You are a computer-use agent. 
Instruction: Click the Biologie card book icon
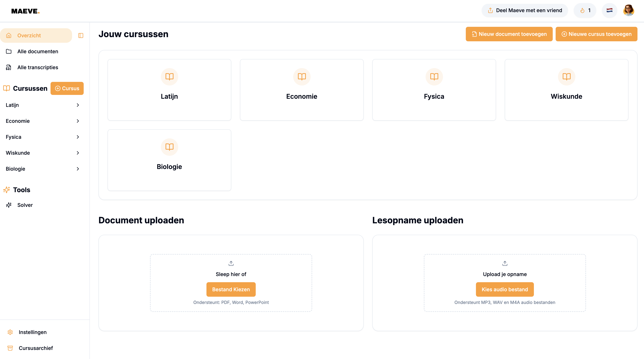pyautogui.click(x=170, y=147)
